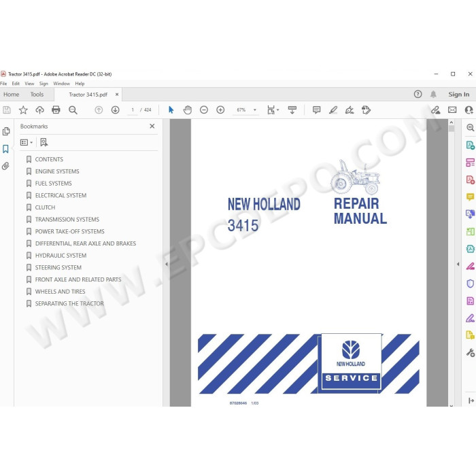Toggle the Bookmarks panel icon
The image size is (476, 476).
pyautogui.click(x=5, y=149)
